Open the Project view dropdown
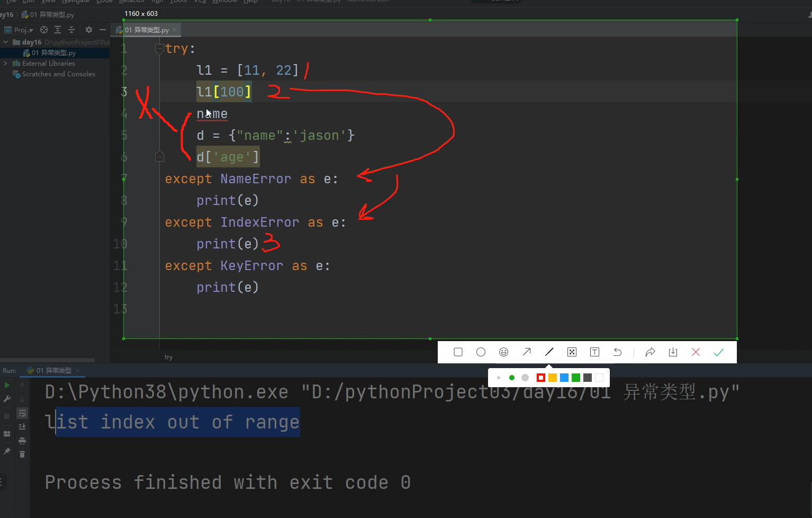The height and width of the screenshot is (518, 812). (19, 30)
